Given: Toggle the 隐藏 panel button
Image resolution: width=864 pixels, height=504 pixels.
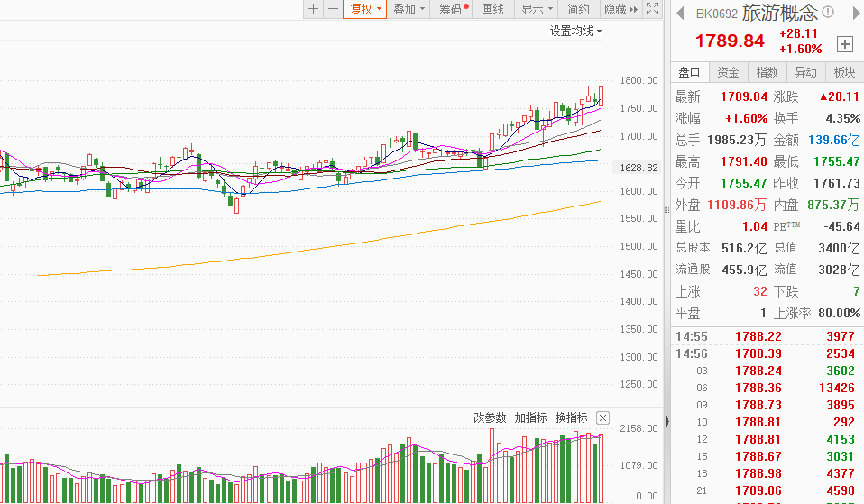Looking at the screenshot, I should tap(620, 9).
